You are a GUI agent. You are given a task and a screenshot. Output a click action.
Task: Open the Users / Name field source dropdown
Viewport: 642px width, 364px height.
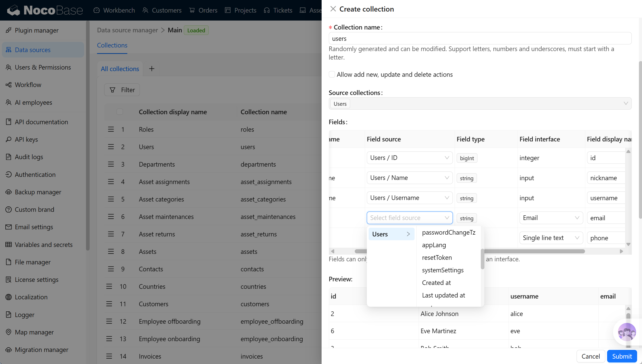pos(409,178)
